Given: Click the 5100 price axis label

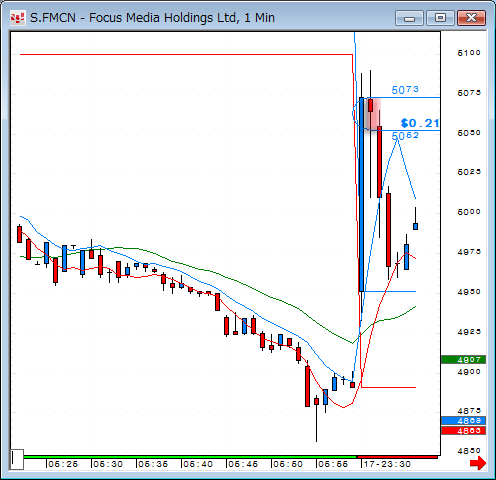Looking at the screenshot, I should [x=469, y=53].
